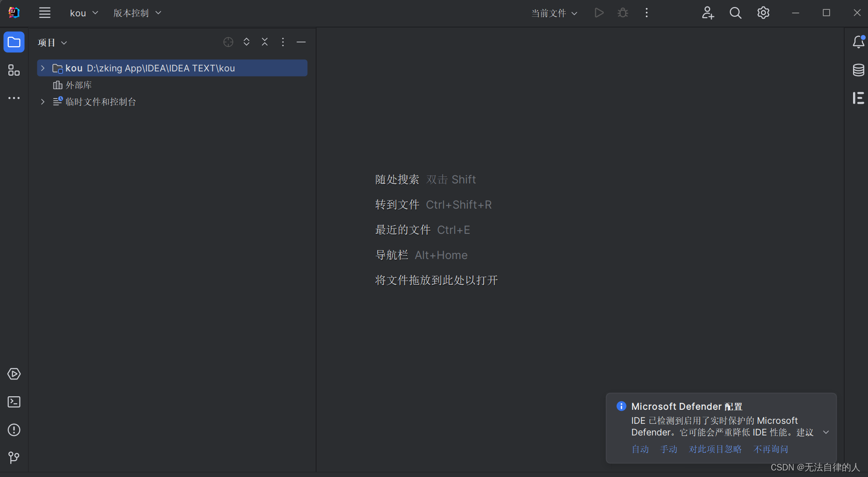This screenshot has width=868, height=477.
Task: Open the Problems tool window
Action: [14, 430]
